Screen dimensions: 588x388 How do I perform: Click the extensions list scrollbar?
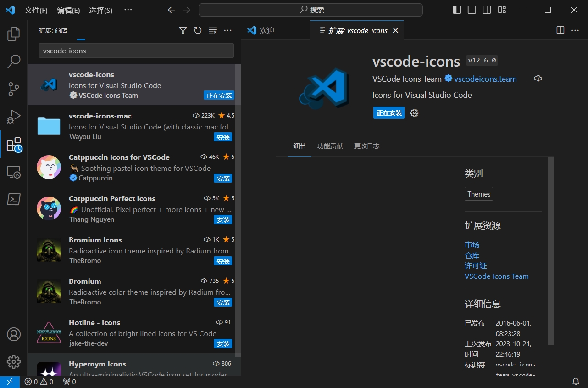(x=238, y=210)
